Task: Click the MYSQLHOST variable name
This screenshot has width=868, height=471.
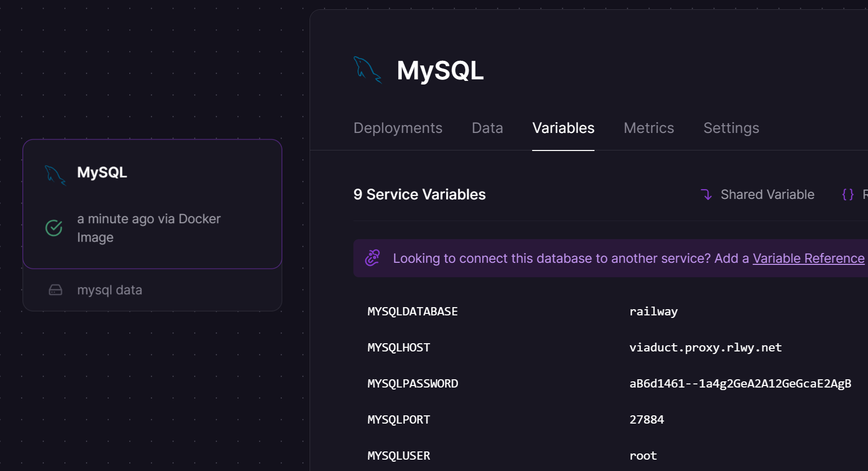Action: tap(399, 347)
